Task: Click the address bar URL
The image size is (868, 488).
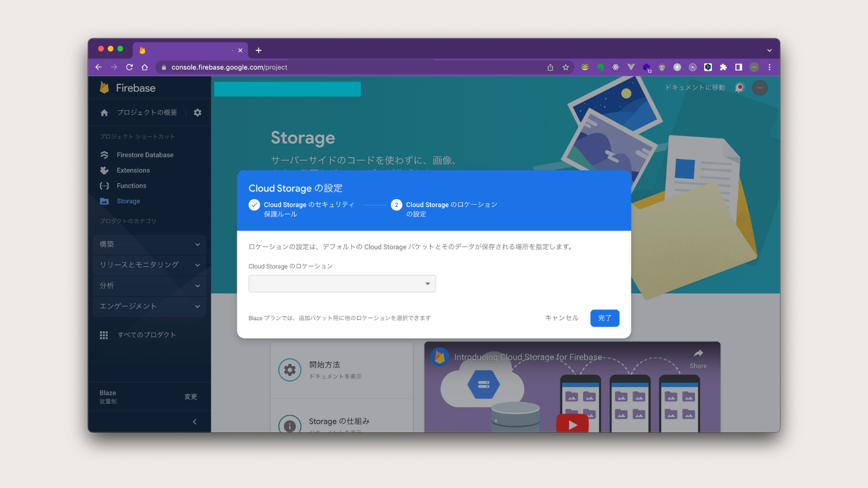Action: [229, 67]
